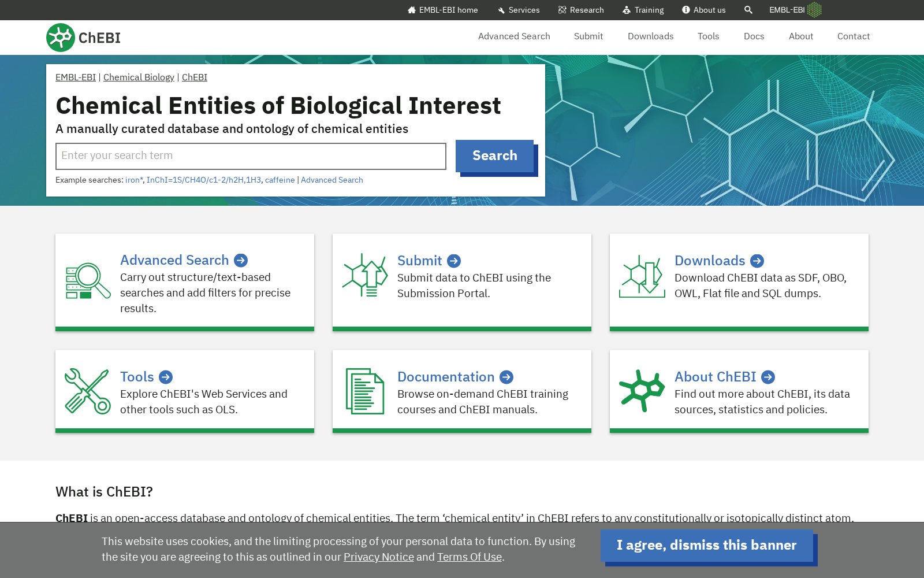
Task: Try the iron* example search
Action: point(134,180)
